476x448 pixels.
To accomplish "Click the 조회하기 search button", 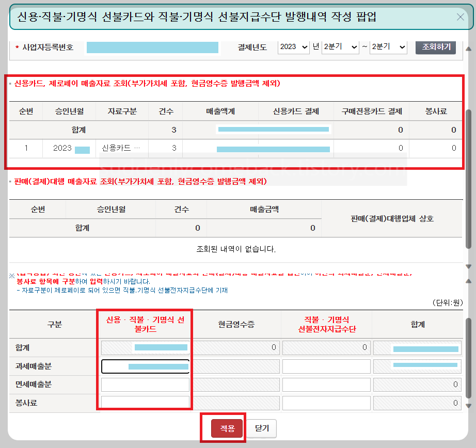I will [435, 47].
